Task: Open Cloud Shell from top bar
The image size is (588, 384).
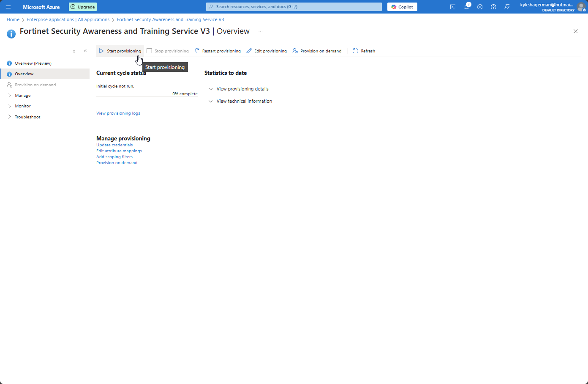Action: [x=453, y=7]
